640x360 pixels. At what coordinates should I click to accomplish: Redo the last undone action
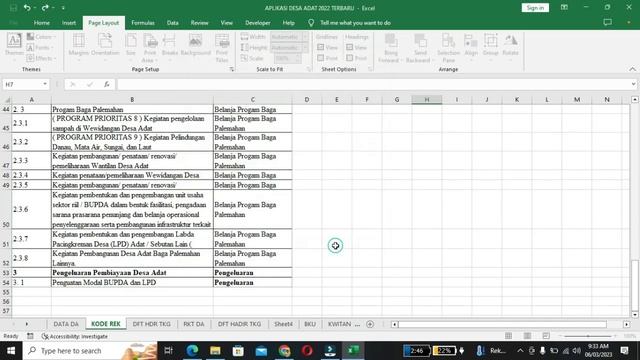[x=44, y=8]
